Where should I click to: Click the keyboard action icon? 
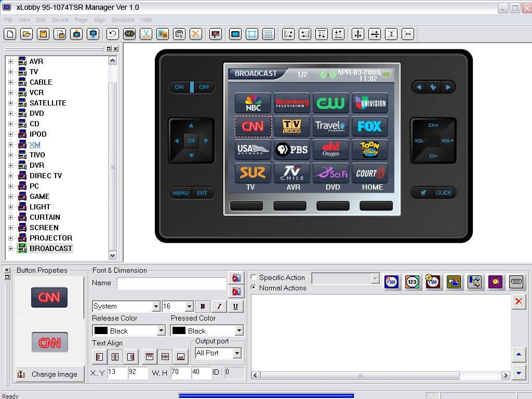(x=516, y=282)
